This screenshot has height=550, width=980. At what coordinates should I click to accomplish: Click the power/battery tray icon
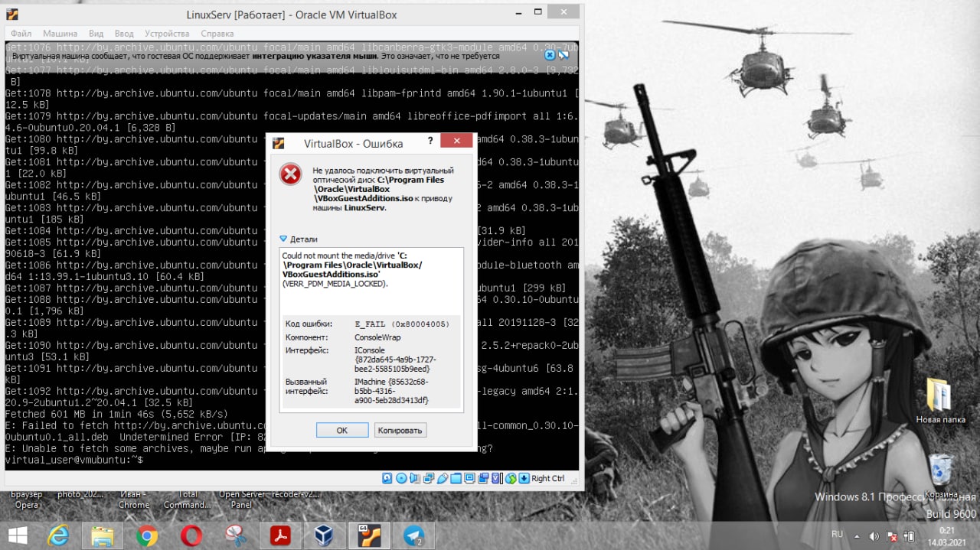[910, 536]
